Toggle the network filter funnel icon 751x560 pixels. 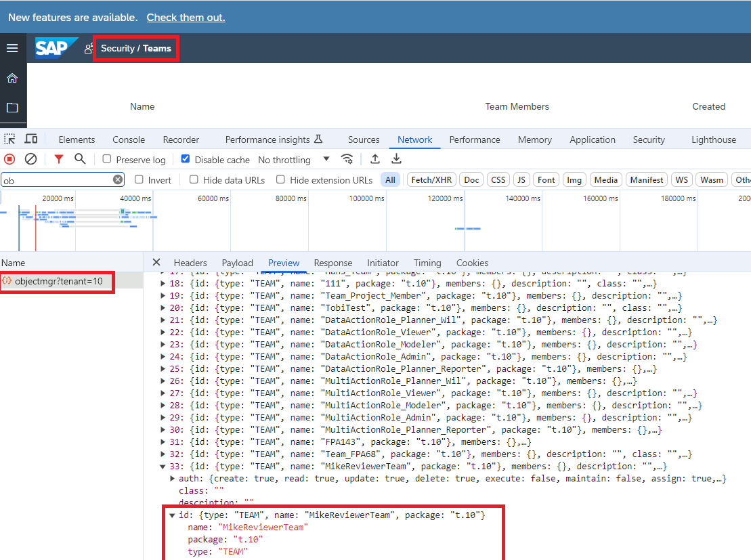[x=58, y=159]
